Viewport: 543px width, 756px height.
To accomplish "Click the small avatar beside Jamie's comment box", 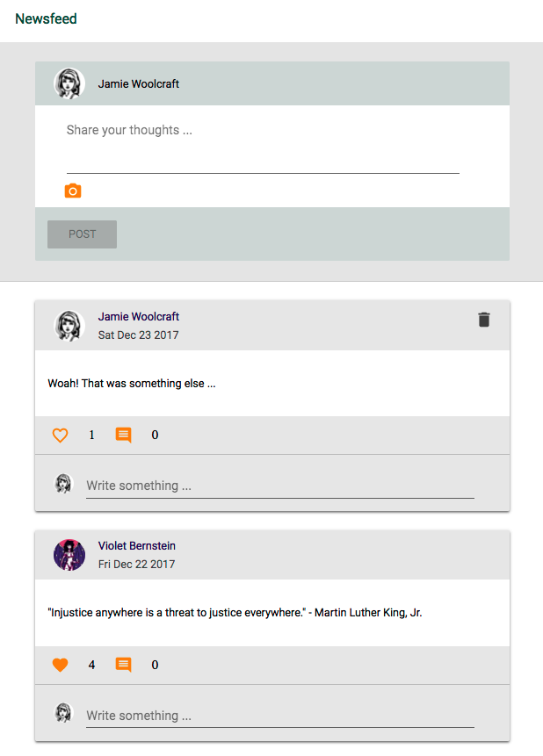I will [63, 484].
